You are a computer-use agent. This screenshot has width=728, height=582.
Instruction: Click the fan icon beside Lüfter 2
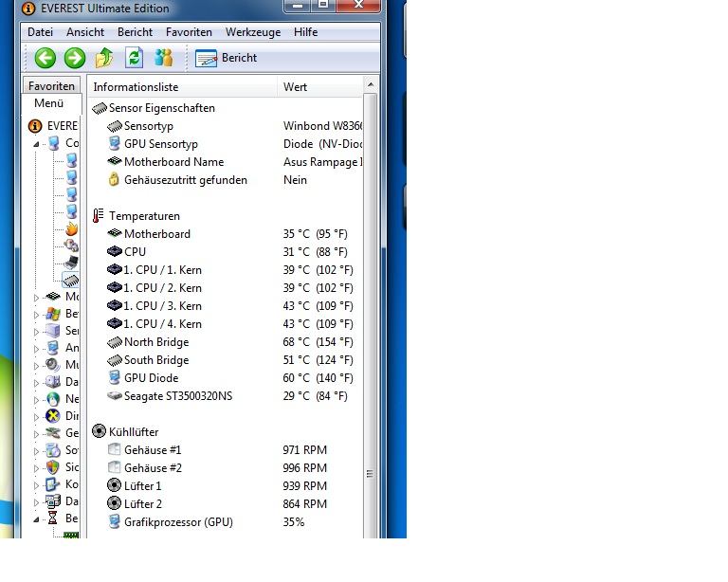[114, 503]
